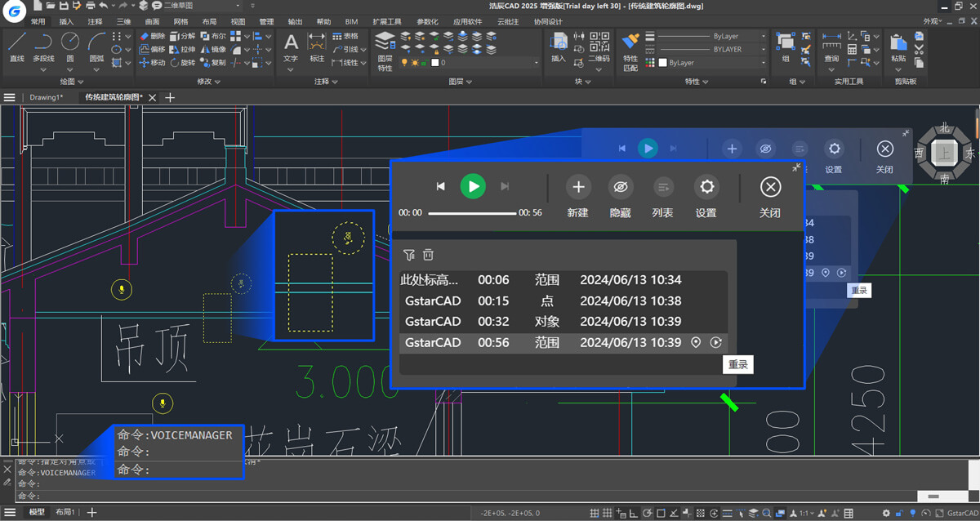Select the Line (直线) drawing tool

18,45
